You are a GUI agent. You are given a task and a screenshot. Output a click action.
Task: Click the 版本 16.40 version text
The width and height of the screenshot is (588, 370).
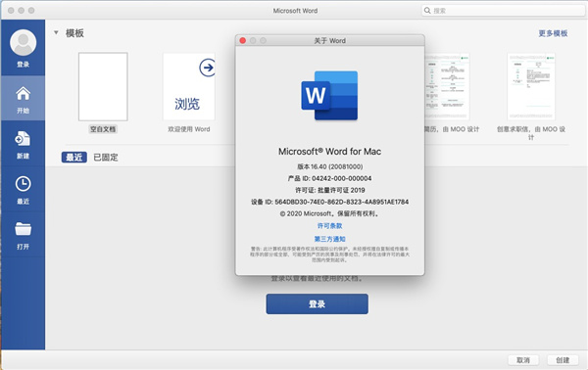(329, 166)
